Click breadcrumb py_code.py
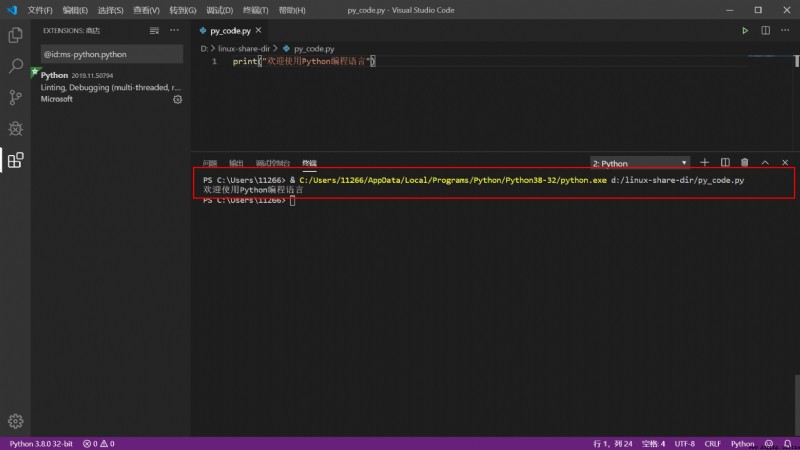This screenshot has height=450, width=800. click(314, 48)
